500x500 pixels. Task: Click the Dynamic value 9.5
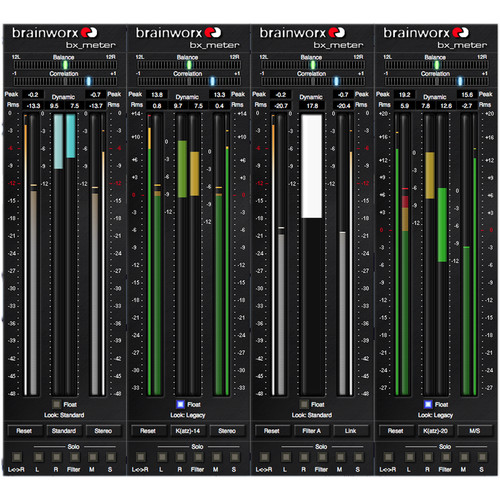54,106
